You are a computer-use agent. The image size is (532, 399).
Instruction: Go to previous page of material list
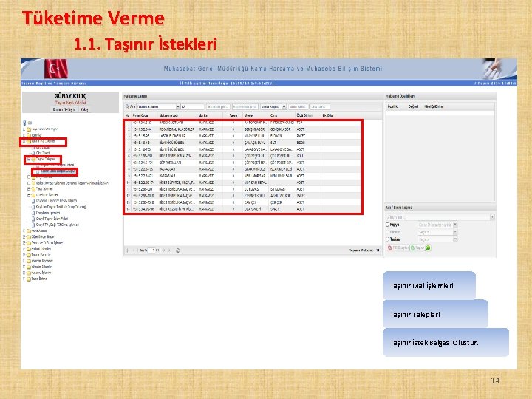(x=134, y=250)
